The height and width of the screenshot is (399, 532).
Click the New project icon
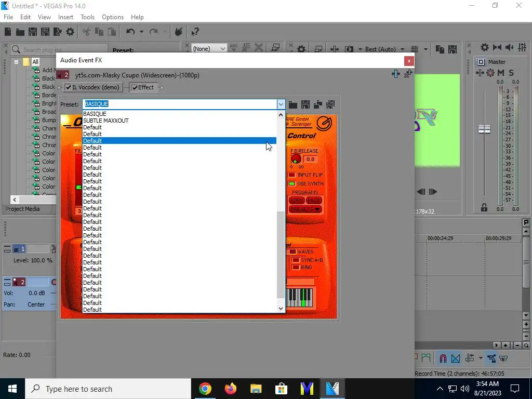[x=8, y=32]
